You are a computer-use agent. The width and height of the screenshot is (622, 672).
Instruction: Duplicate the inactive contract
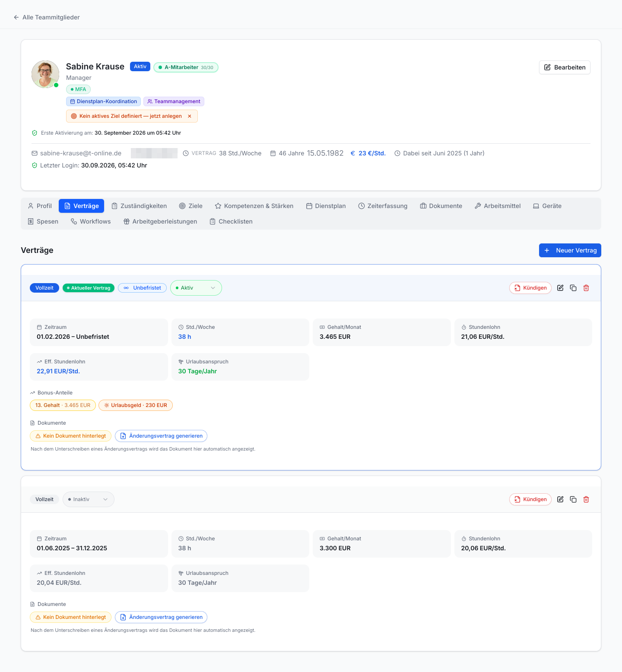573,499
